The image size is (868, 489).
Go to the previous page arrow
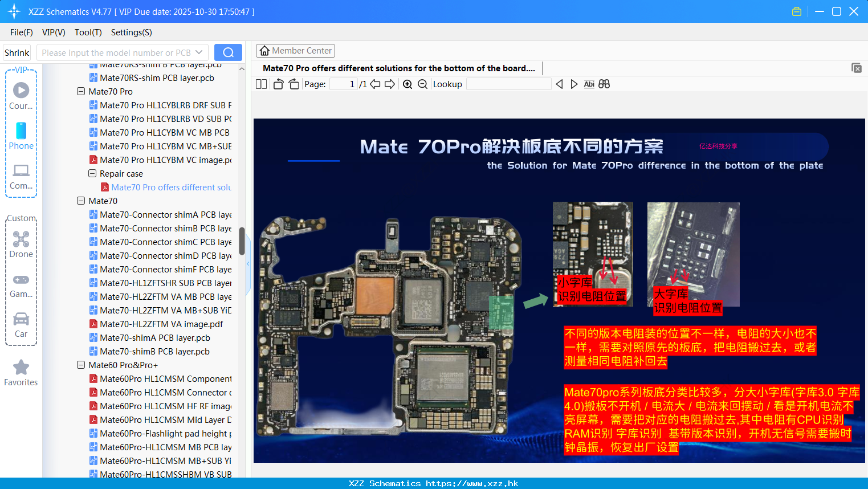coord(375,84)
